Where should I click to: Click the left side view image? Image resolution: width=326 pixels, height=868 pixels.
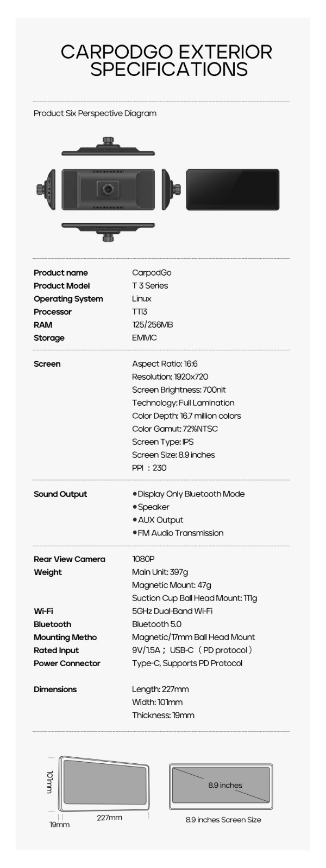click(47, 189)
